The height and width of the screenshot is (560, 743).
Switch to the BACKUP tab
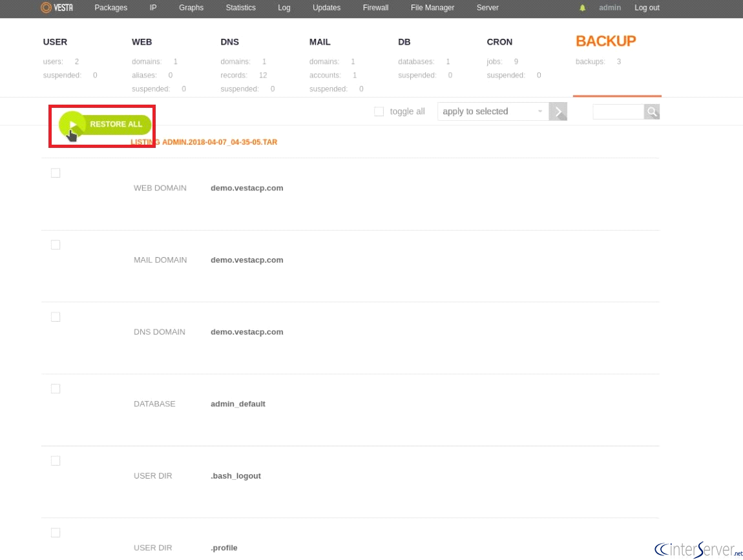605,41
